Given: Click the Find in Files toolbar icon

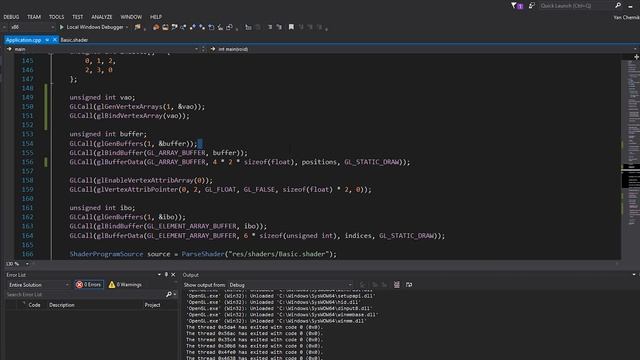Looking at the screenshot, I should (x=138, y=27).
